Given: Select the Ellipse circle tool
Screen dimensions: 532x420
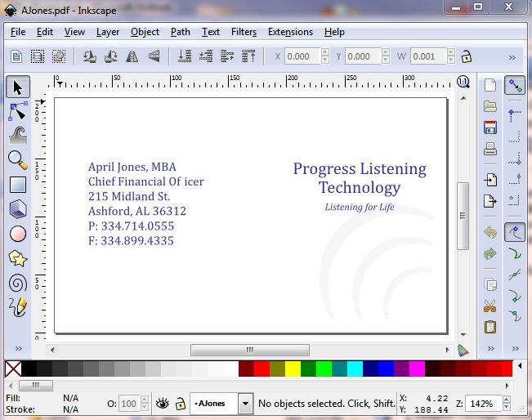Looking at the screenshot, I should [18, 234].
